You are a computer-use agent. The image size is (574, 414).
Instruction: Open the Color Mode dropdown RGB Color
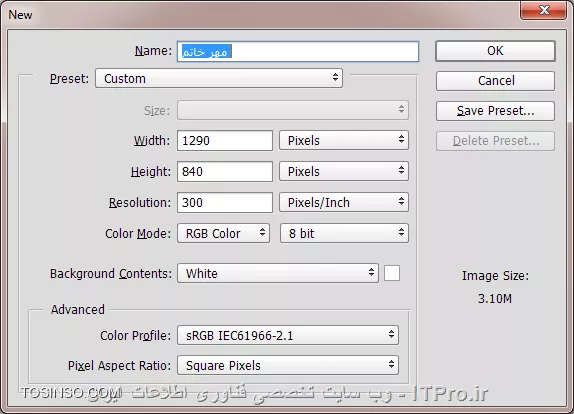pos(223,233)
